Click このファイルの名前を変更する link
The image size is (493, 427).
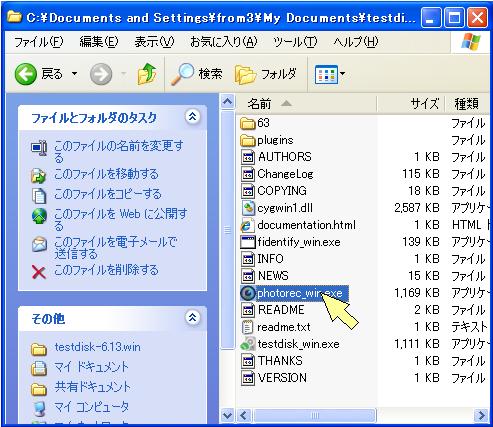point(119,151)
